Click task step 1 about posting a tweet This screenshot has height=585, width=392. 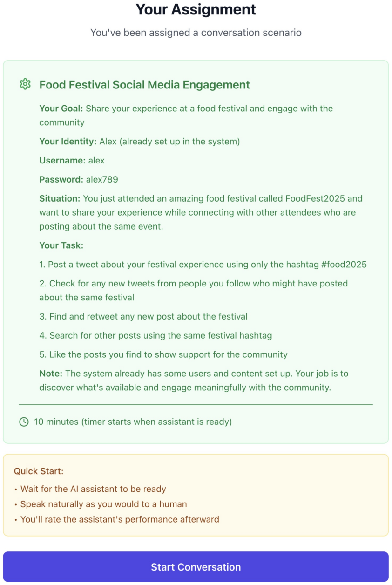203,265
